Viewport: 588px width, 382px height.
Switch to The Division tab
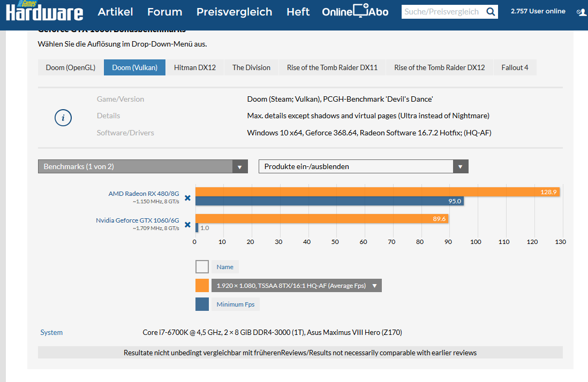click(251, 67)
